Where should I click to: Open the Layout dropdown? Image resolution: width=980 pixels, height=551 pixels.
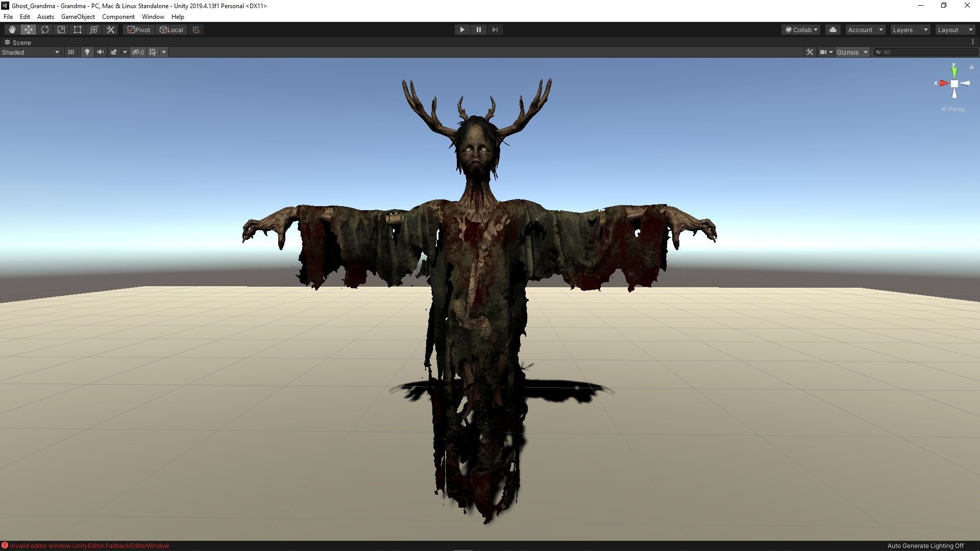point(955,30)
